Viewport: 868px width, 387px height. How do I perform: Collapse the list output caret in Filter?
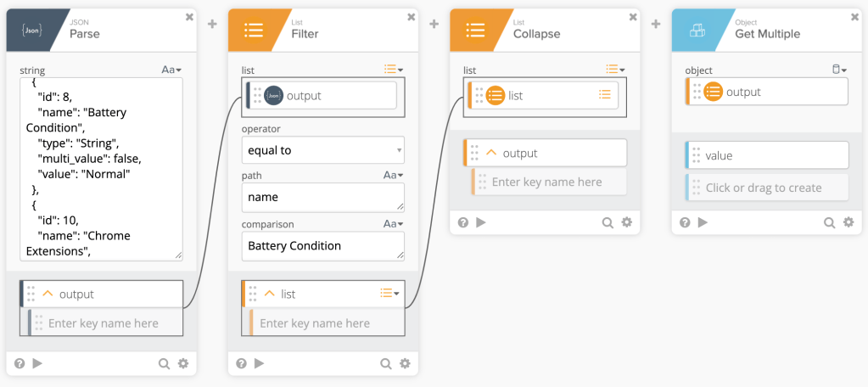(x=270, y=294)
